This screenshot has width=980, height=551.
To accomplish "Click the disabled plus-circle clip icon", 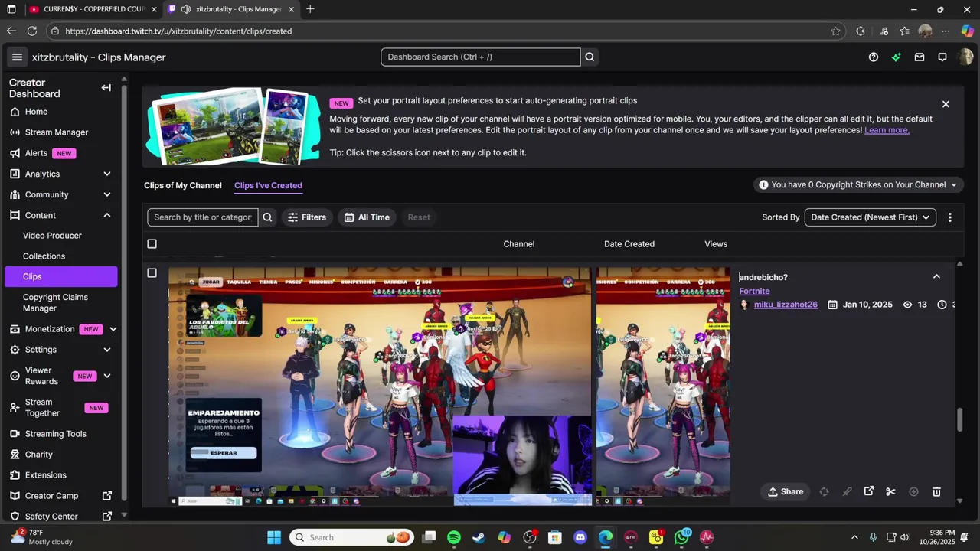I will point(913,492).
